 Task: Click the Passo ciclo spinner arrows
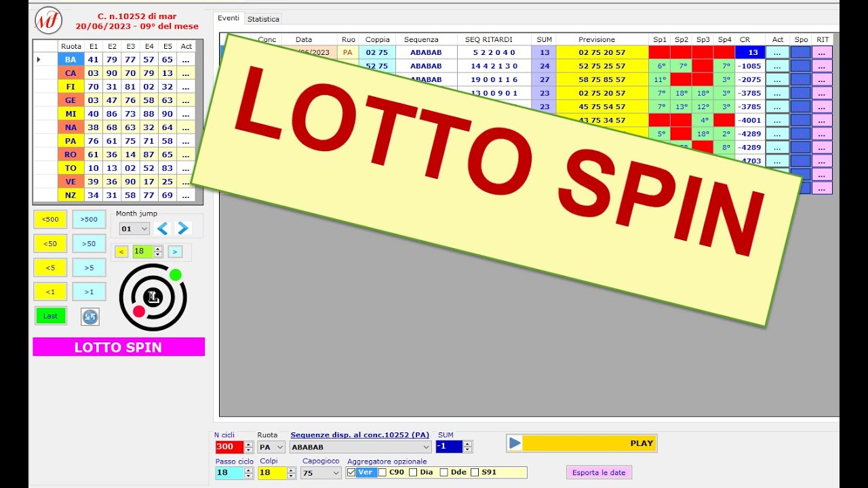pyautogui.click(x=248, y=473)
